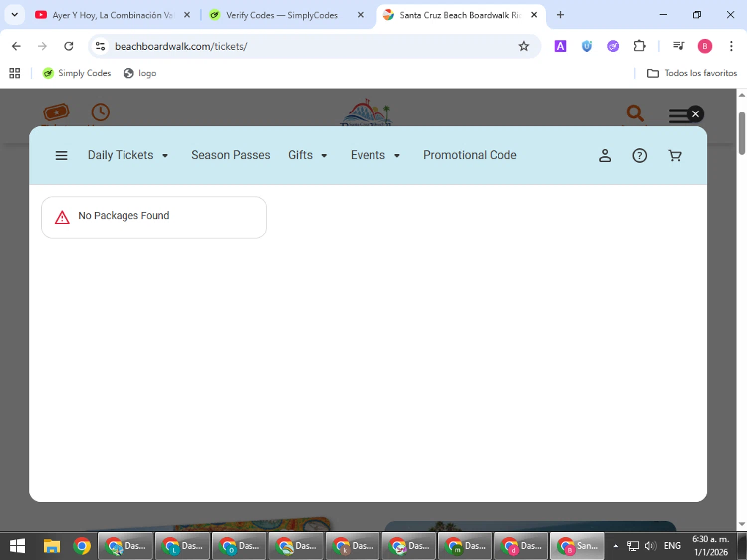Click the Hours clock icon in header

(100, 112)
